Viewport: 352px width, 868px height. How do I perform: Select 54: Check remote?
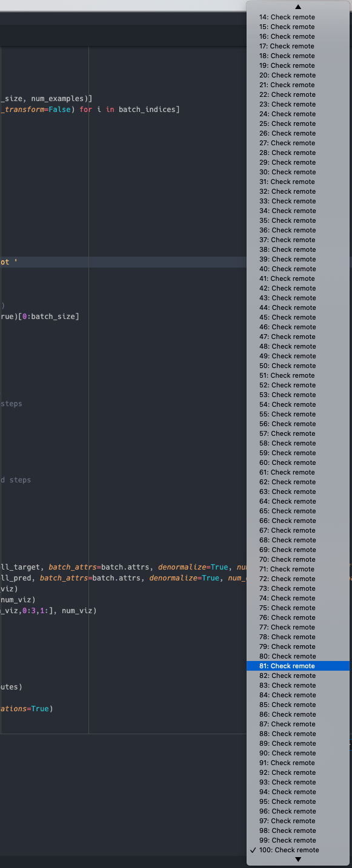pos(298,404)
